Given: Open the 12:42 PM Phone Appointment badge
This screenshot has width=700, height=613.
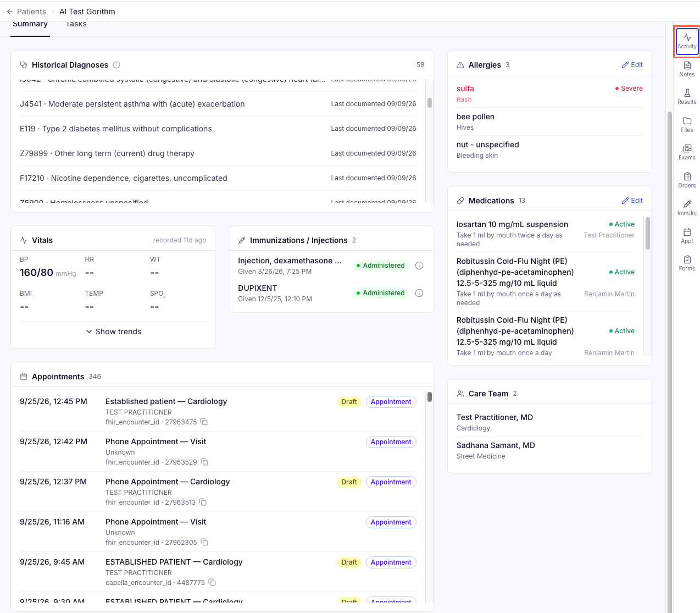Looking at the screenshot, I should pos(391,442).
